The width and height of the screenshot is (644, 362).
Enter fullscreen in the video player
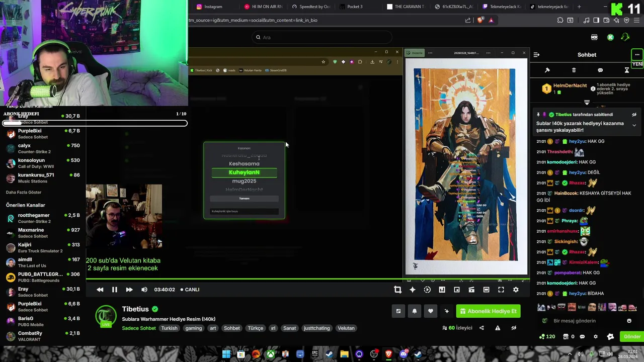(501, 290)
